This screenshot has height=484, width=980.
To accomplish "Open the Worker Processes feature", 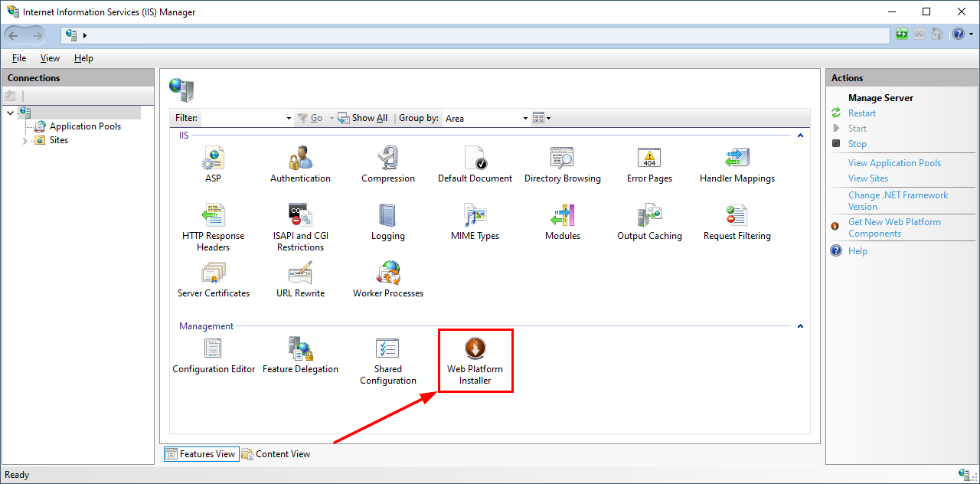I will pos(388,280).
